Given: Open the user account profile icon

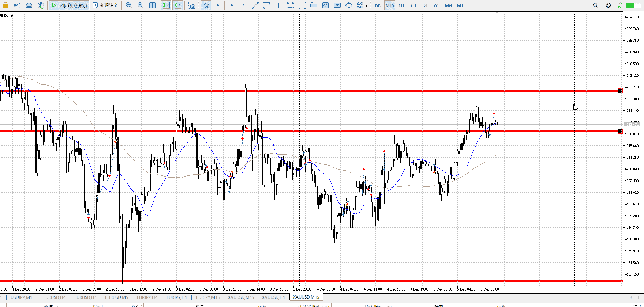Looking at the screenshot, I should 608,5.
